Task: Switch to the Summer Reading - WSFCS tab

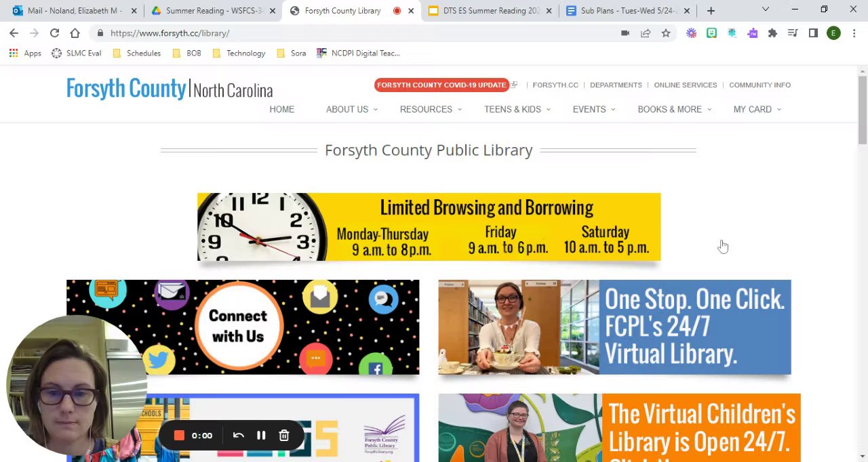Action: [x=213, y=11]
